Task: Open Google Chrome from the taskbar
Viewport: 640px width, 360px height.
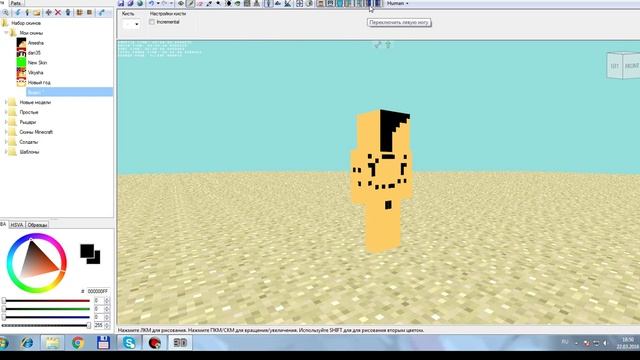Action: pos(78,342)
